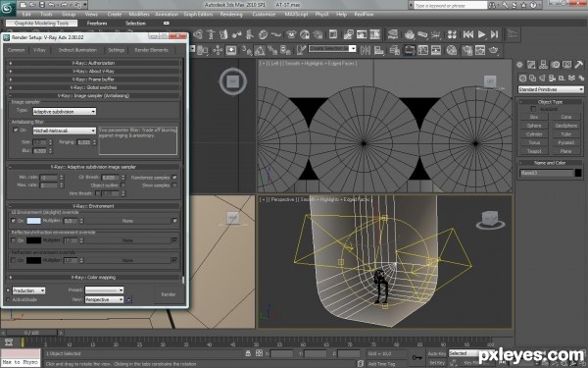This screenshot has height=368, width=588.
Task: Enable the Object outline checkbox
Action: 123,185
